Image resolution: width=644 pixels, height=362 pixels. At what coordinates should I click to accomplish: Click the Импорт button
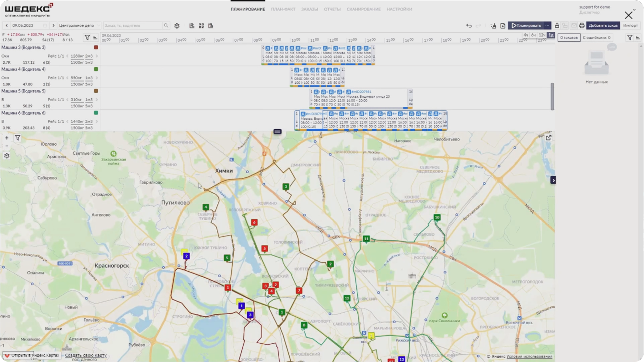(x=630, y=25)
